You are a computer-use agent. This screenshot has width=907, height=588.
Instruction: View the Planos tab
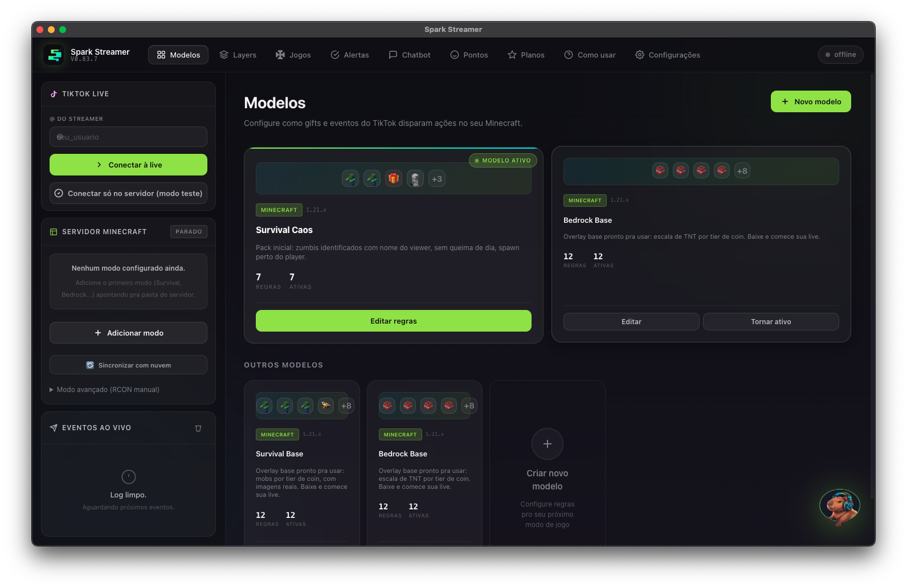pos(526,55)
